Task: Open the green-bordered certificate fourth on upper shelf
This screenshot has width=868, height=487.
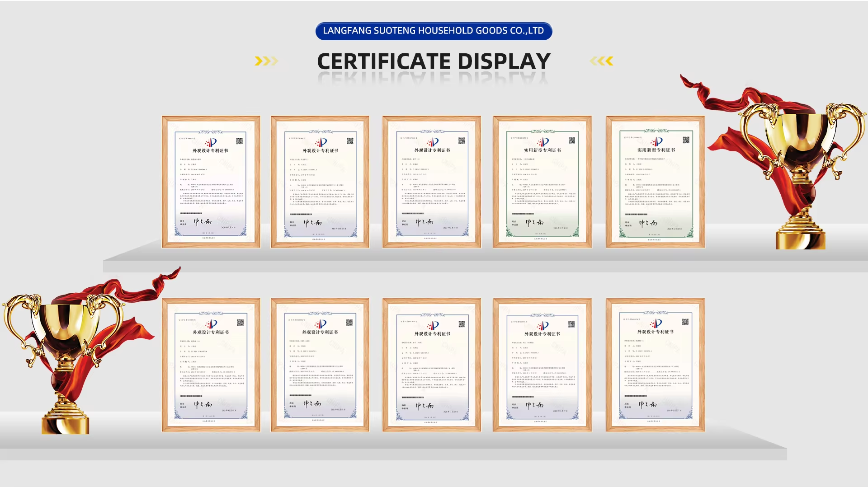Action: [x=542, y=182]
